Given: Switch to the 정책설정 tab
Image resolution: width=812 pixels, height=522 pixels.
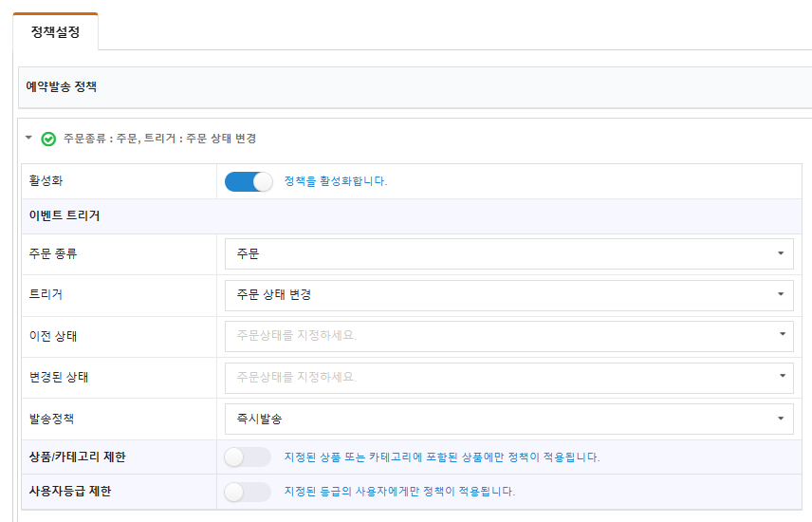Looking at the screenshot, I should 55,32.
